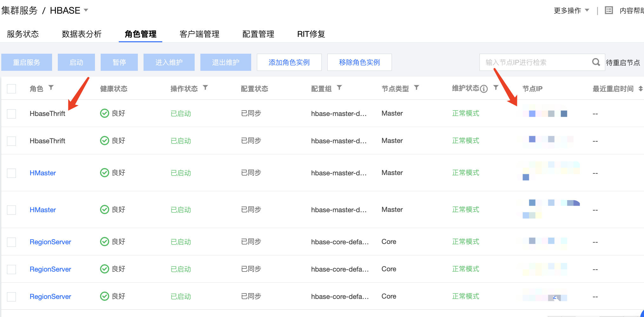Expand the HBASE service dropdown
Screen dimensions: 644x317
85,10
